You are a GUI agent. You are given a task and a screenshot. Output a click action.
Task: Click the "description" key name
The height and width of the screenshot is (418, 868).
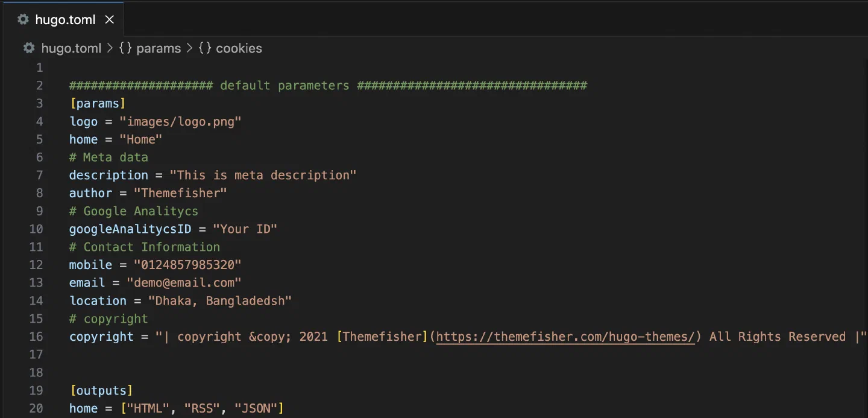[x=108, y=175]
